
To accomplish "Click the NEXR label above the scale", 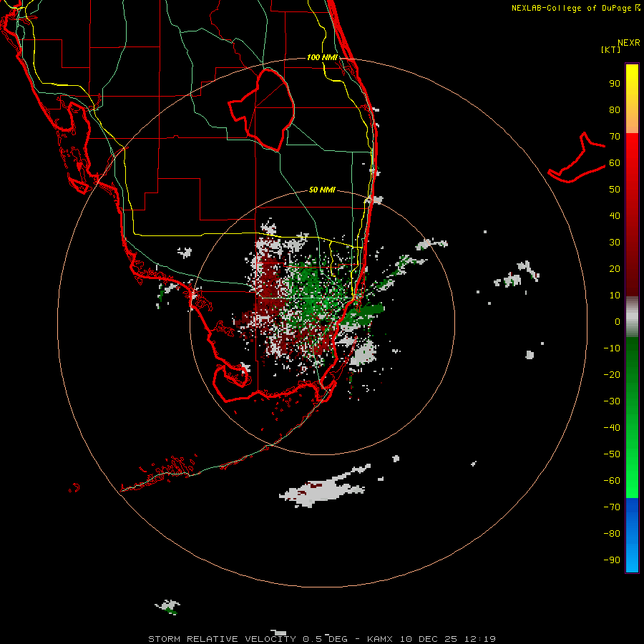I will 629,43.
